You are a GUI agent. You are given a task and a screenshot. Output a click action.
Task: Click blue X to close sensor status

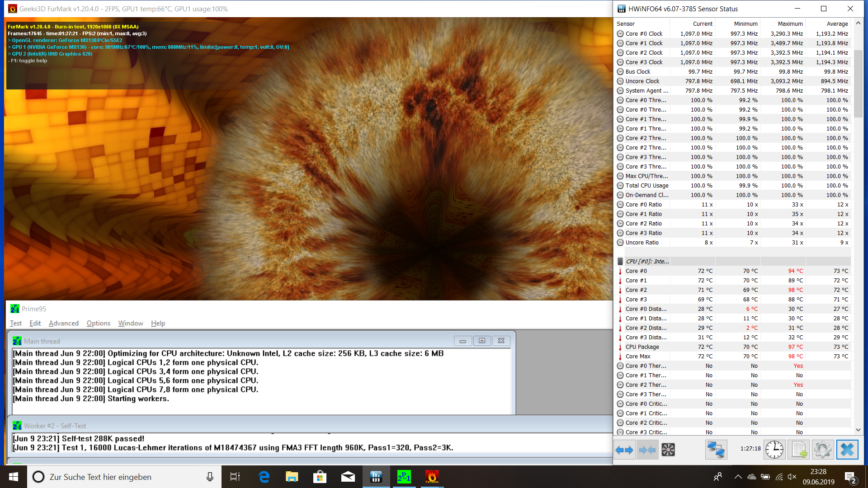click(847, 450)
